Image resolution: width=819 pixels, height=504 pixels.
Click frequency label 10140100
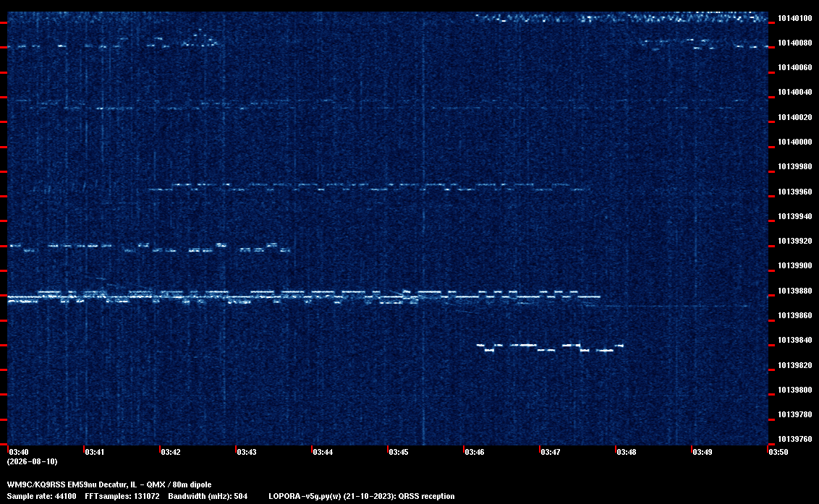click(x=795, y=18)
